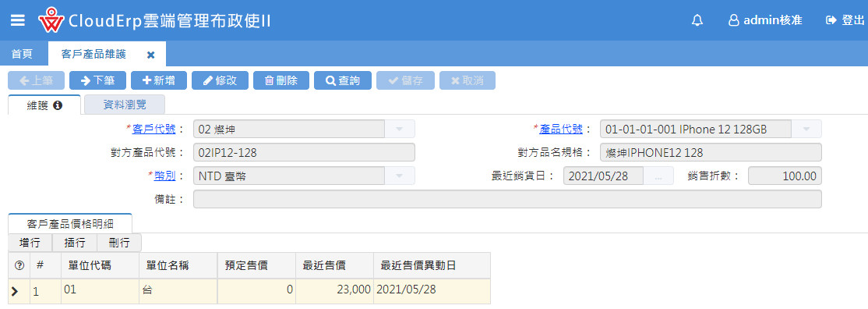
Task: Click the 最近銷貨日 date field
Action: pos(603,176)
